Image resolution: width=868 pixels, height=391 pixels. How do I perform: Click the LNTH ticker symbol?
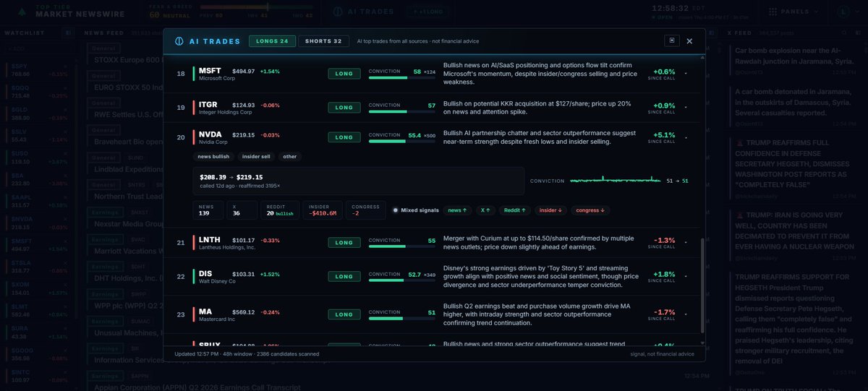(210, 239)
